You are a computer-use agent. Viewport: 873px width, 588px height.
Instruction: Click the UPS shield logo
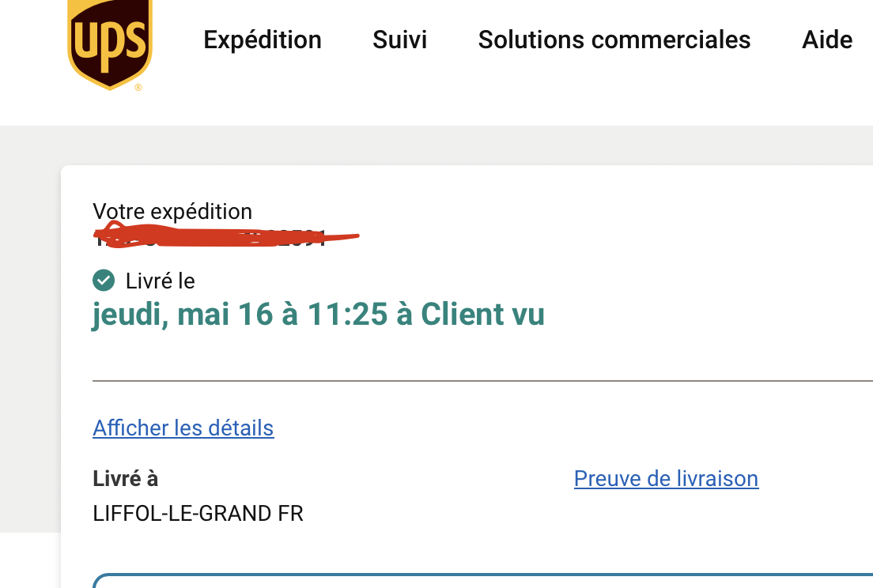point(110,43)
